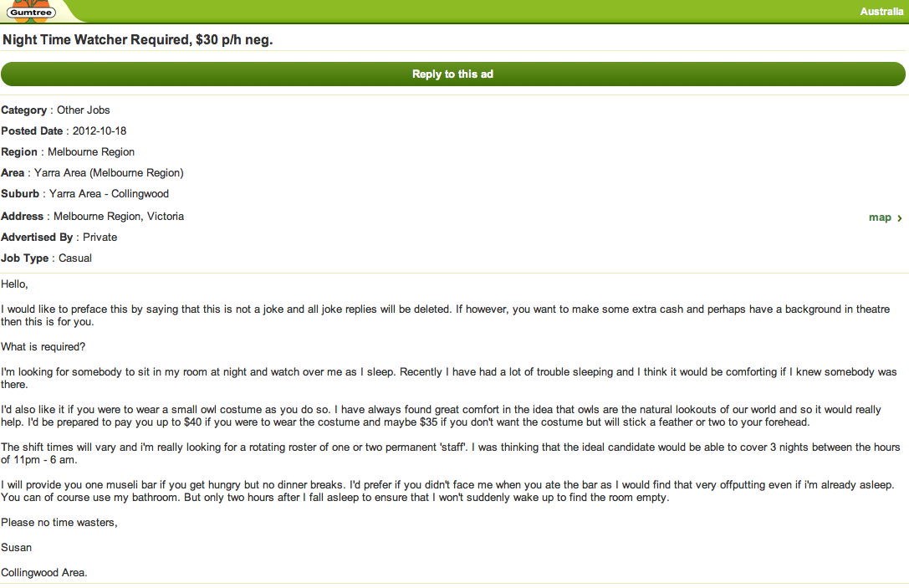Click the Yarra Area - Collingwood suburb

click(109, 194)
